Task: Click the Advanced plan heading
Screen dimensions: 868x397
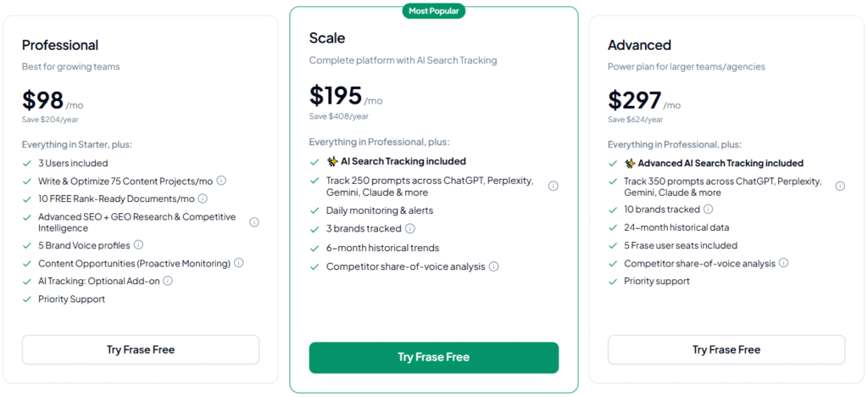Action: coord(639,45)
